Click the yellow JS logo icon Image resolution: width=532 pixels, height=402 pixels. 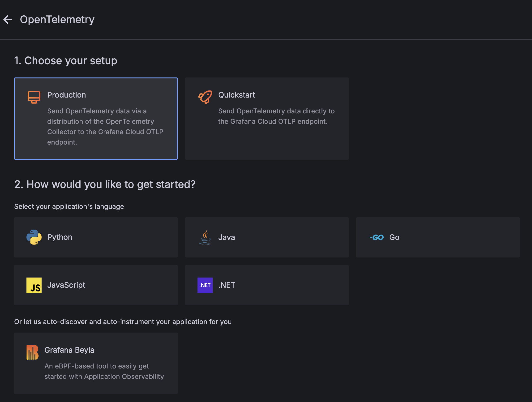click(x=34, y=285)
